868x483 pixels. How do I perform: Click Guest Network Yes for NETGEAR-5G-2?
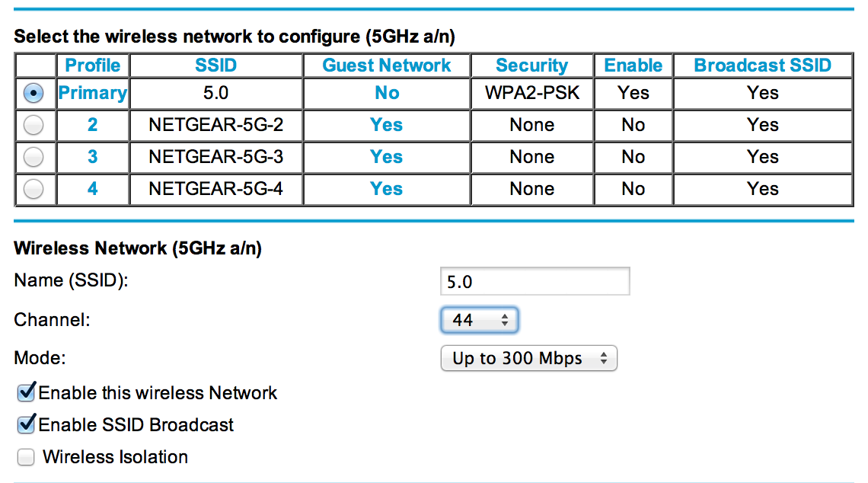pos(386,125)
